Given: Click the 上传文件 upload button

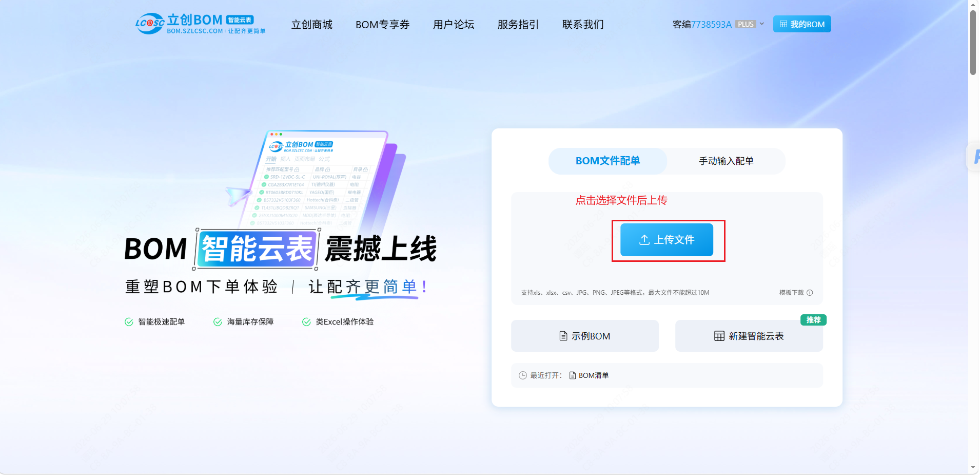Looking at the screenshot, I should [x=667, y=240].
